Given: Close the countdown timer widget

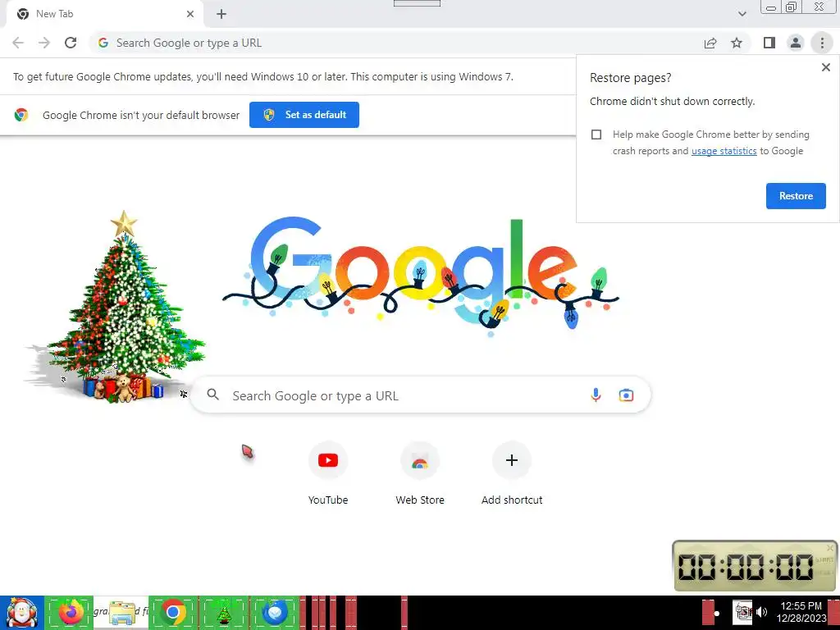Looking at the screenshot, I should (830, 547).
